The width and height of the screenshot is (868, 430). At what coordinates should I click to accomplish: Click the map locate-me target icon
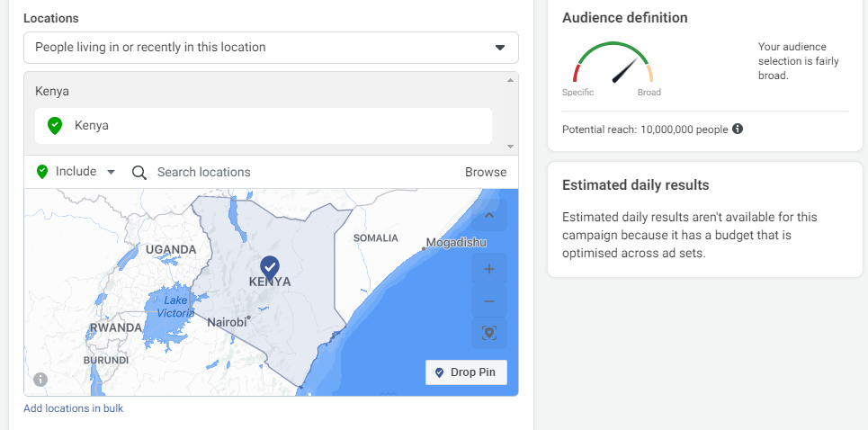(489, 333)
